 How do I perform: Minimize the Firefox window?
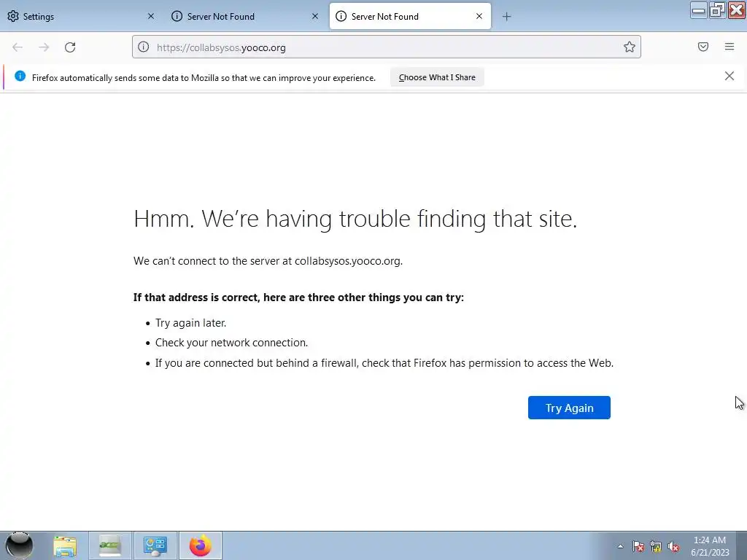click(x=698, y=10)
